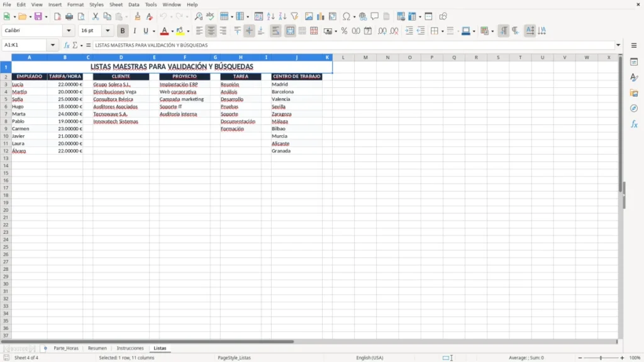Click the Sum sigma icon
The height and width of the screenshot is (362, 644).
coord(75,45)
